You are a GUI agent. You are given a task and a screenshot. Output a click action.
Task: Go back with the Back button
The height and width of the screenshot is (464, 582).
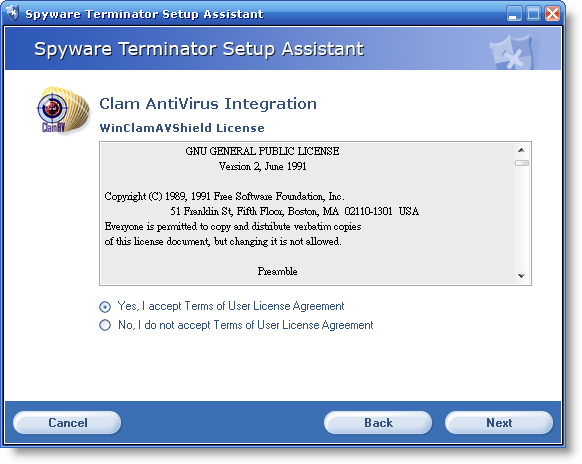[x=378, y=422]
